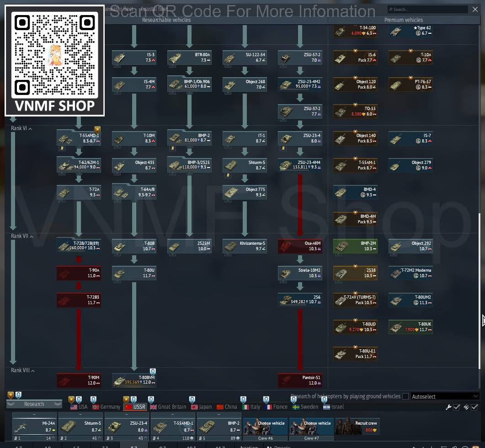
Task: Select the T-80BVM research card
Action: pos(134,380)
